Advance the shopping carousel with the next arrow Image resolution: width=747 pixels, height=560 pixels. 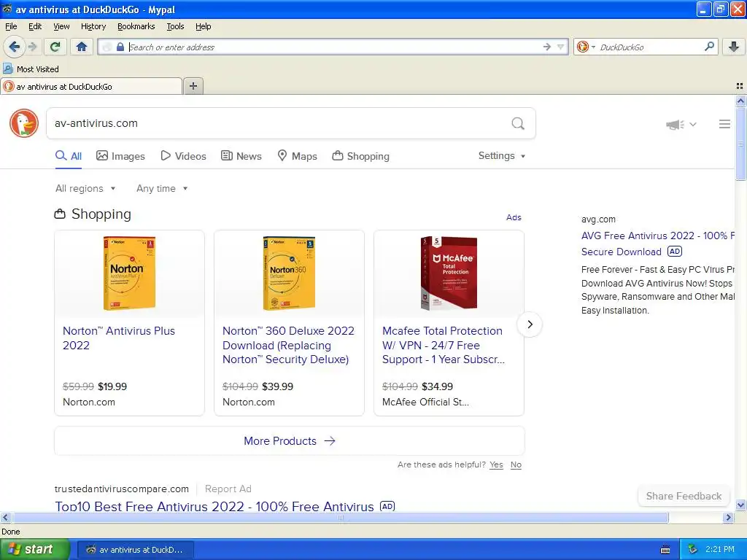point(530,324)
